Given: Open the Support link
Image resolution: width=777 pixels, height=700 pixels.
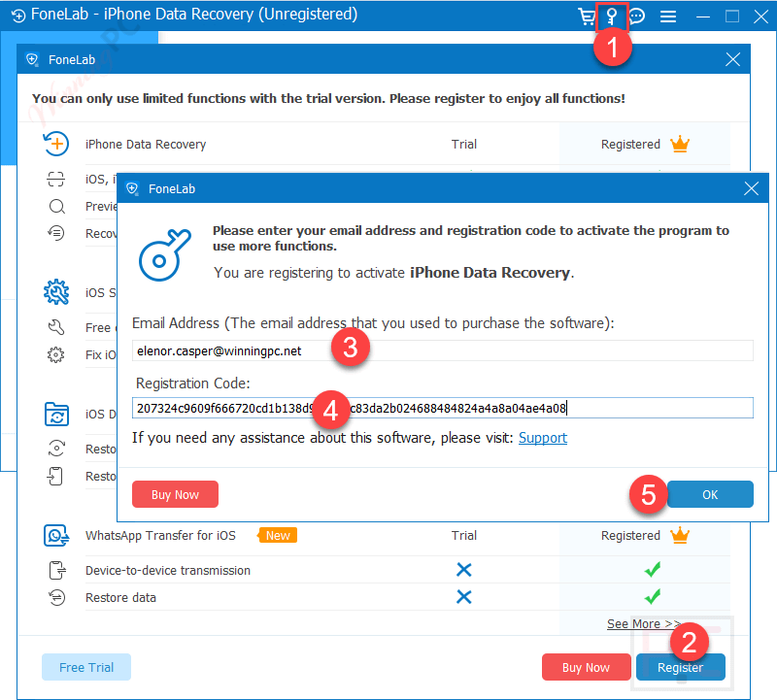Looking at the screenshot, I should (x=542, y=438).
